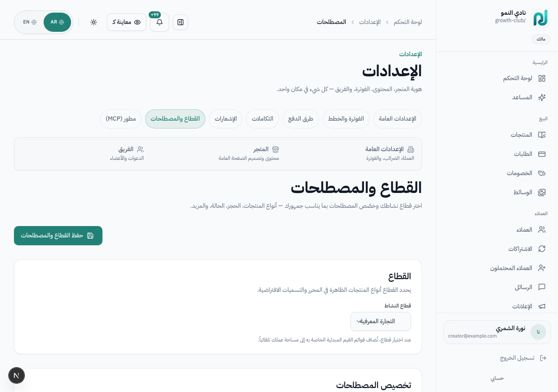Screen dimensions: 558x392
Task: Click the الوسائط media icon in sidebar
Action: tap(542, 193)
